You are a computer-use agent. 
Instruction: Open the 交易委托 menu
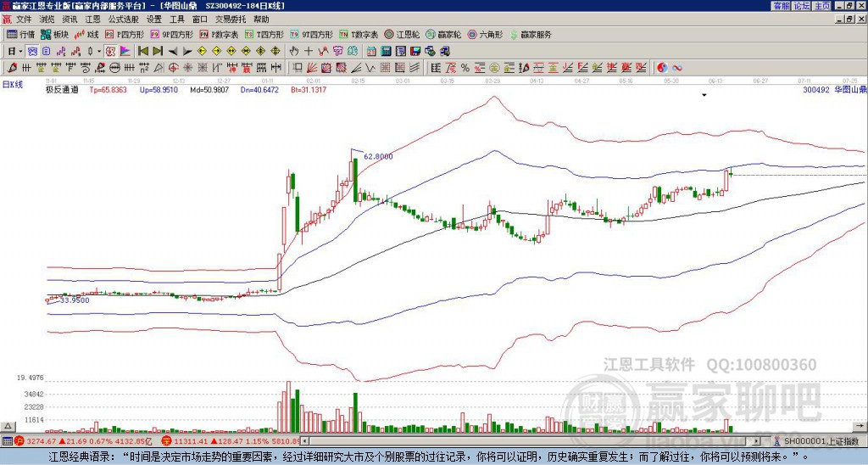231,20
